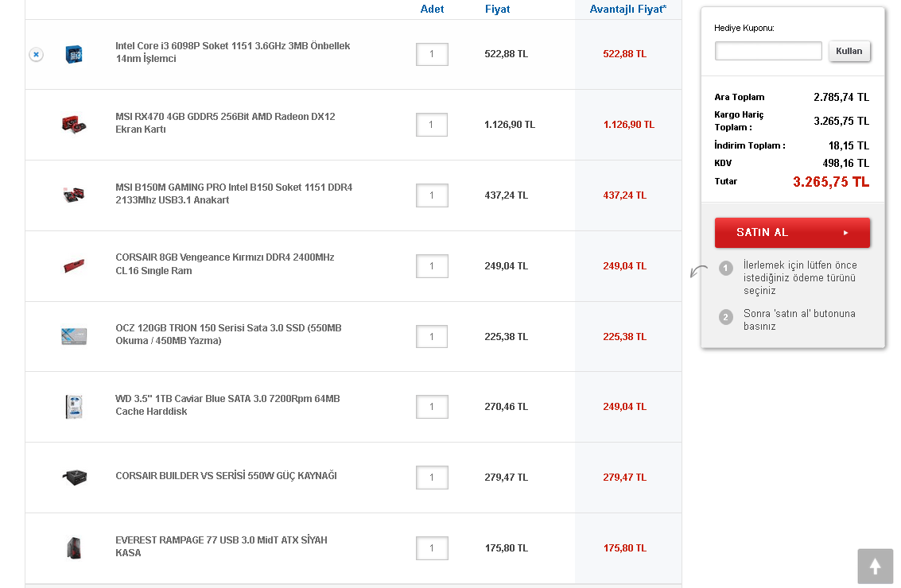Select OCZ SSD advantage price 225,38 TL

point(624,336)
